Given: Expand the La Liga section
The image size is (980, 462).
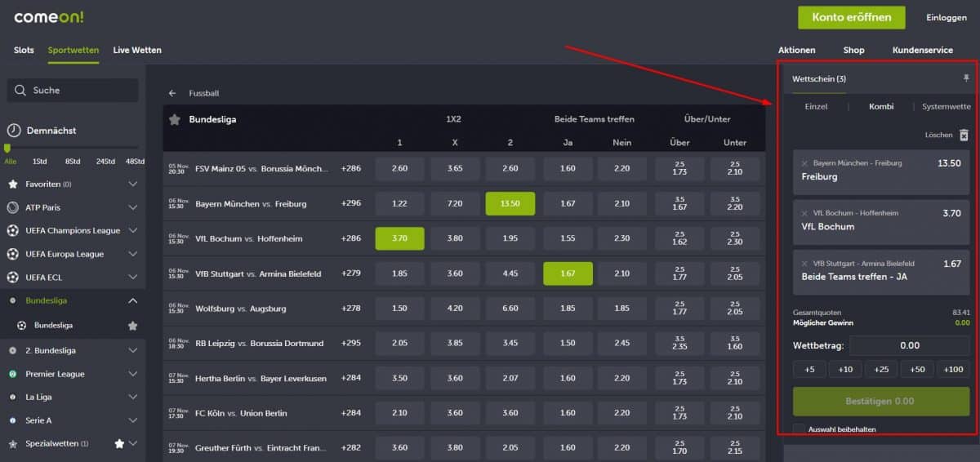Looking at the screenshot, I should point(133,397).
